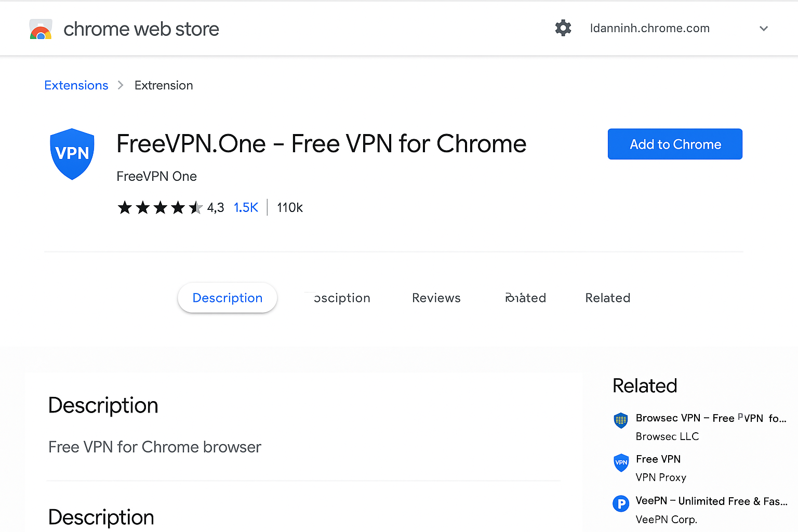Open the 1.5K ratings link
This screenshot has width=798, height=532.
246,207
